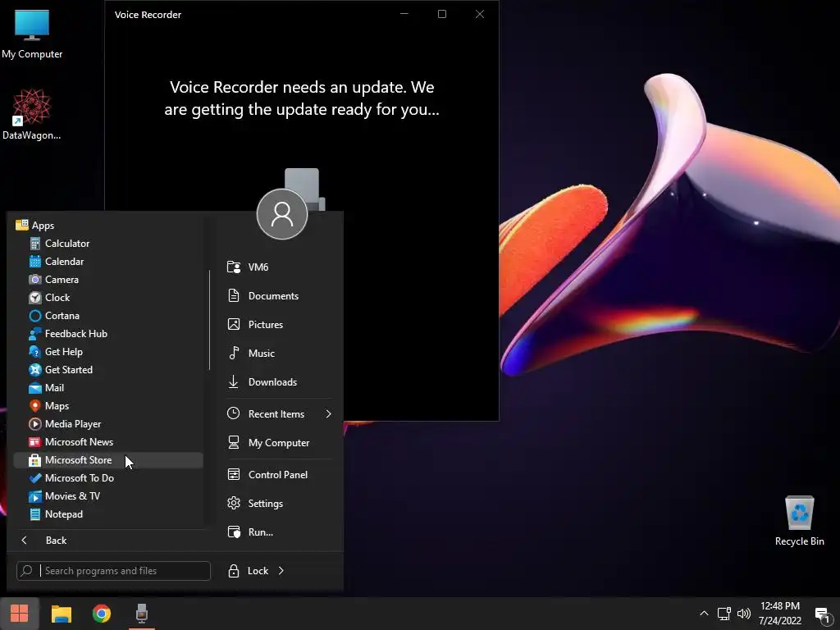Focus the Search programs and files box

(113, 571)
